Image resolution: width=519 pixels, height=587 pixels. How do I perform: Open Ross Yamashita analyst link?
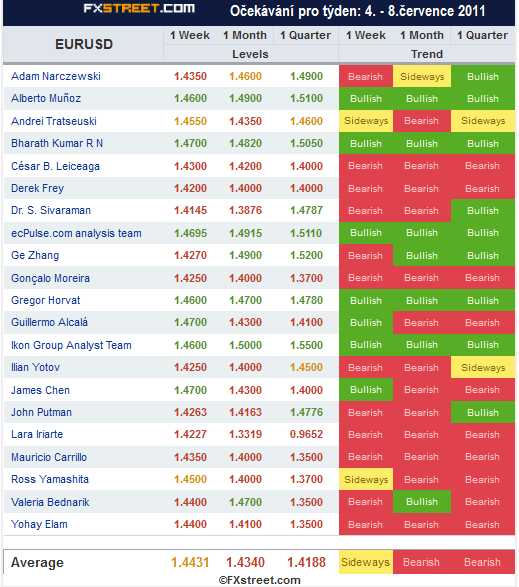(50, 479)
